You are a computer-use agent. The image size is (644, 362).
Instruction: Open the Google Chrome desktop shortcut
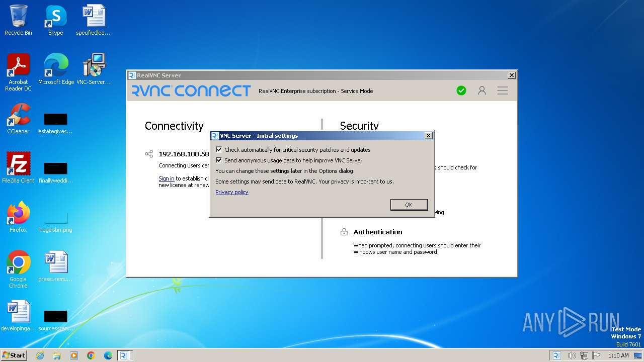click(x=18, y=269)
